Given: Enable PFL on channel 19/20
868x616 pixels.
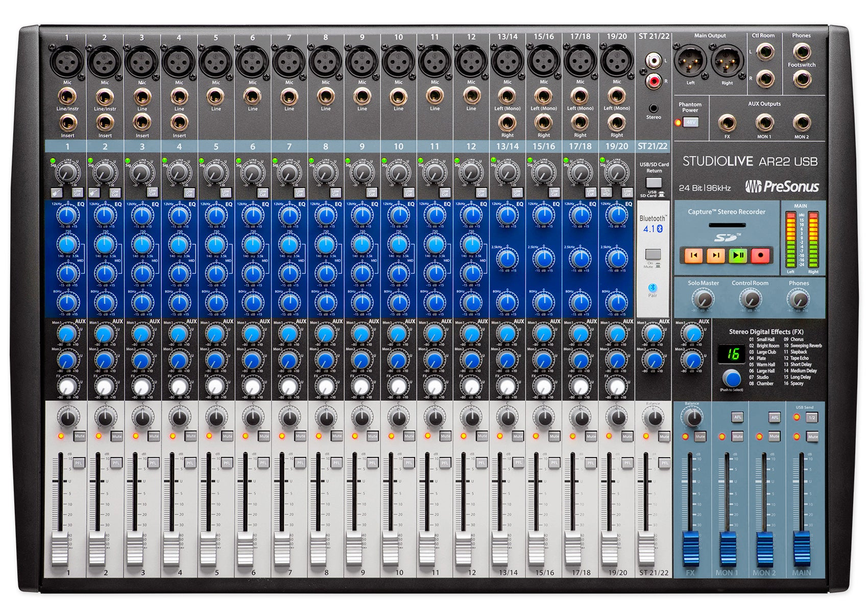Looking at the screenshot, I should click(628, 463).
